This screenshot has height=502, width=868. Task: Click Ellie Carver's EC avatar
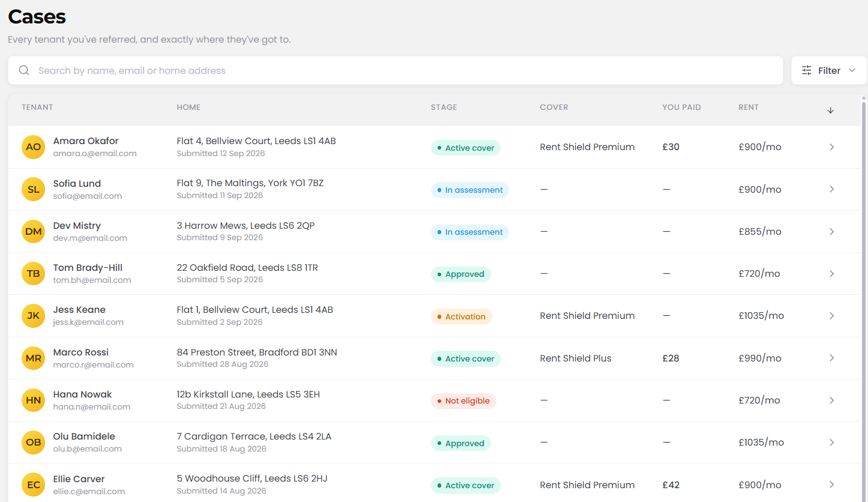[x=34, y=485]
